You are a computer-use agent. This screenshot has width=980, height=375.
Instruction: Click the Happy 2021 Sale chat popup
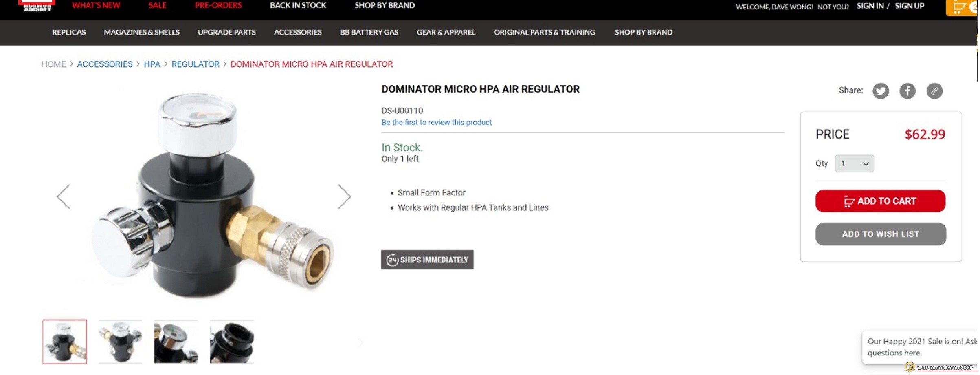tap(919, 347)
